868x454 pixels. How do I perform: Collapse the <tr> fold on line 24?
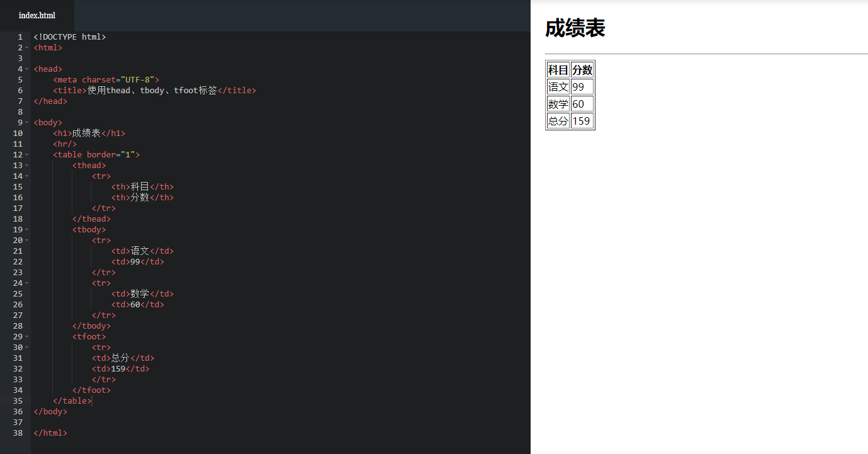coord(26,283)
